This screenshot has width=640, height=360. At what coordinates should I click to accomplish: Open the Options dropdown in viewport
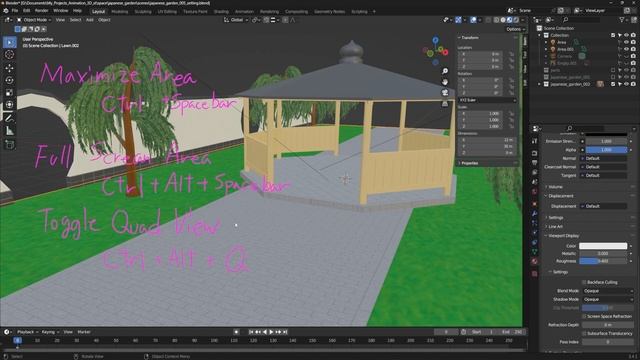pyautogui.click(x=515, y=29)
